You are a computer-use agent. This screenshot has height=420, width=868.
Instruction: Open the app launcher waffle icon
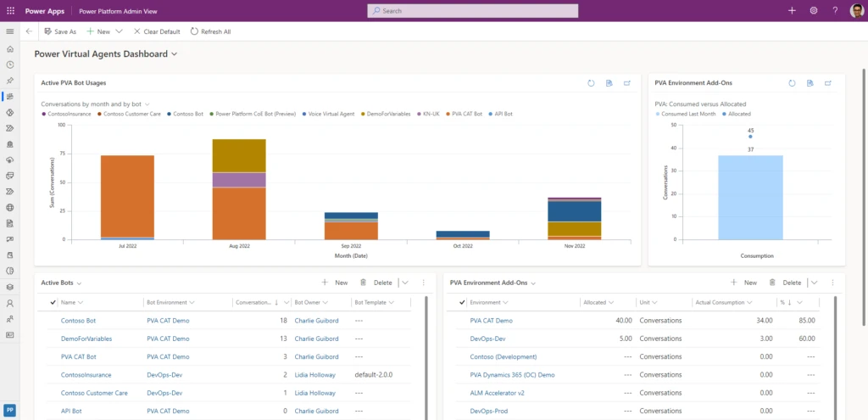coord(10,11)
